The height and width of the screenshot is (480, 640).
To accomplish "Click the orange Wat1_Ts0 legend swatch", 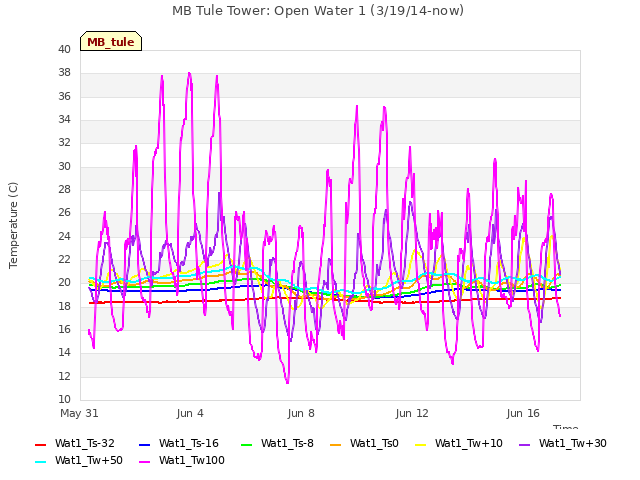I will pyautogui.click(x=335, y=444).
